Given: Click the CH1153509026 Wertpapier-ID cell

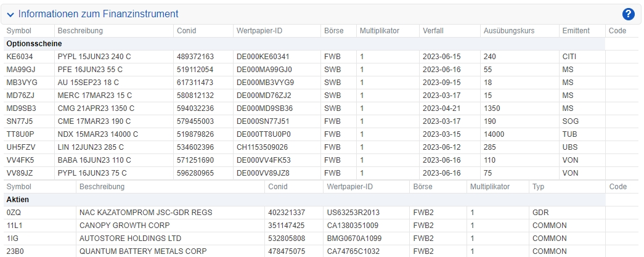Looking at the screenshot, I should click(262, 147).
